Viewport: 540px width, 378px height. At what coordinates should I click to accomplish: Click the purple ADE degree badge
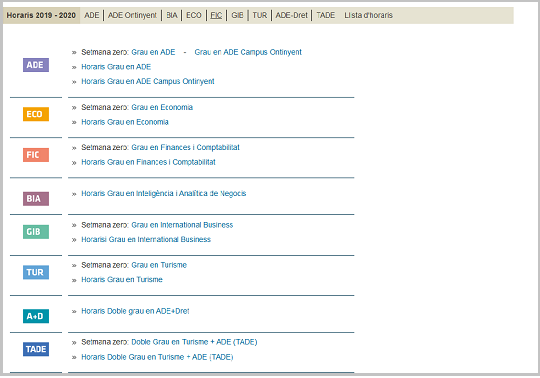[x=36, y=65]
